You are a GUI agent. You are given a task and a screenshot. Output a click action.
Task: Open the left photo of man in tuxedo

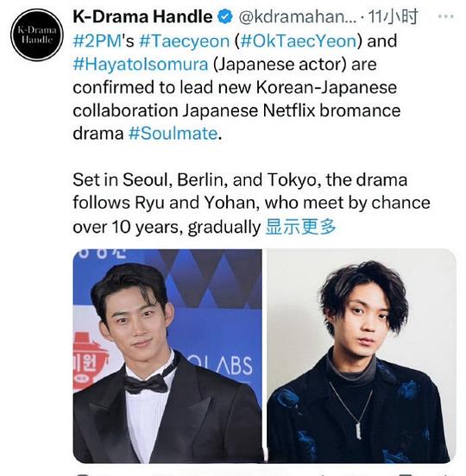[167, 356]
